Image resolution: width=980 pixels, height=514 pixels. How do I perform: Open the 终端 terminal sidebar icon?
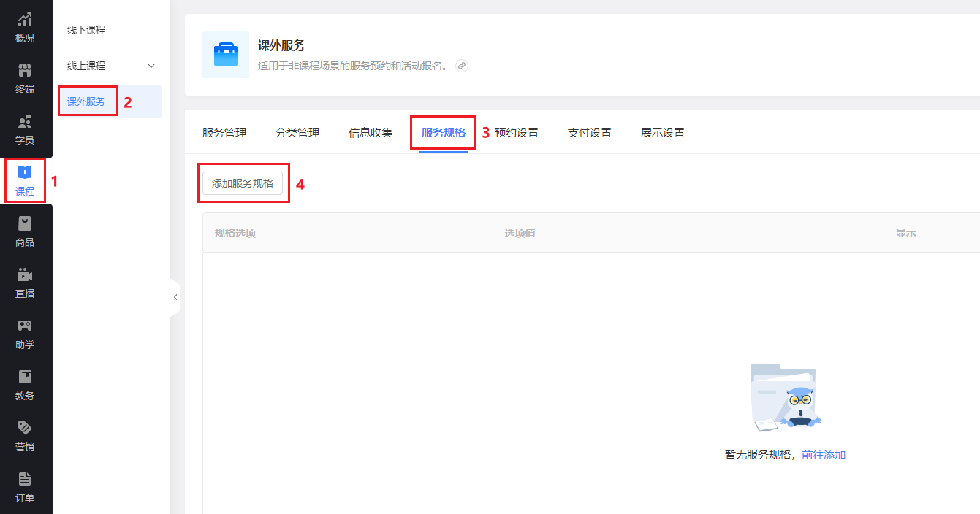(x=25, y=79)
